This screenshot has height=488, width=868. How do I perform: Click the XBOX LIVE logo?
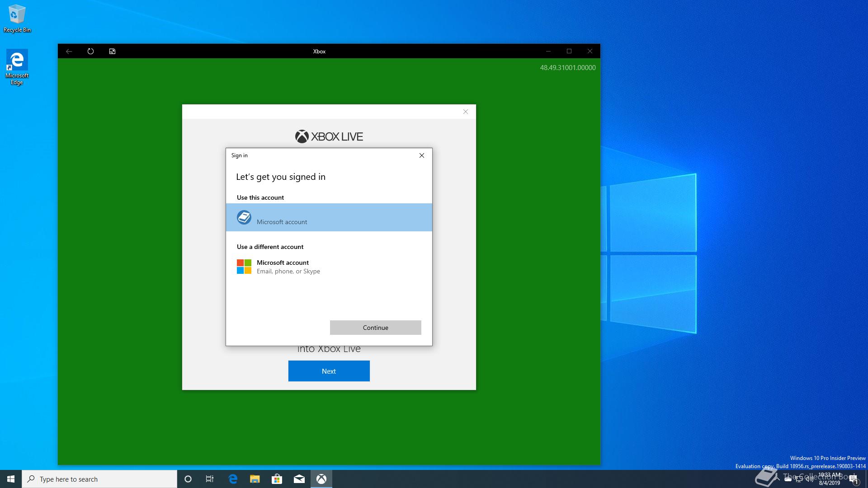coord(329,136)
